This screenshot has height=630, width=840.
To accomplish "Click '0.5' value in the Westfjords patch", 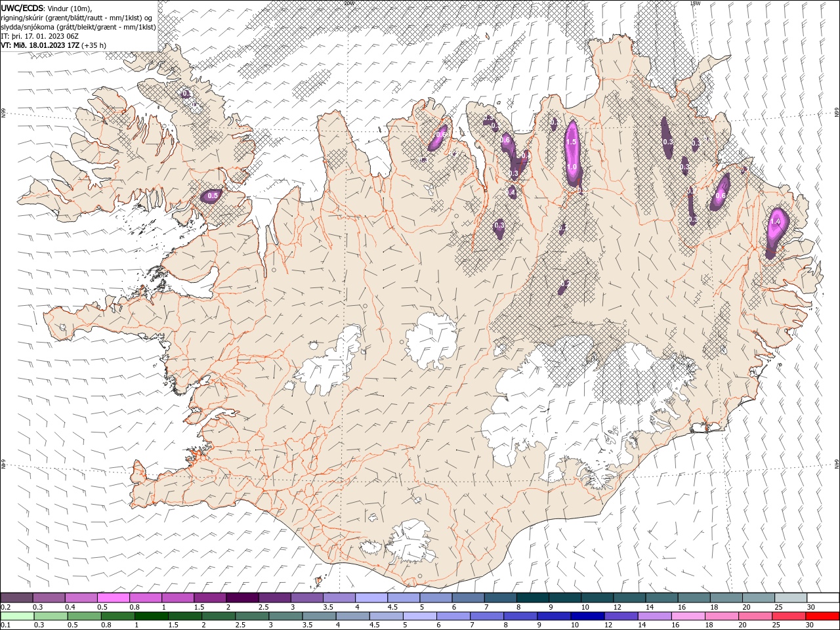I will click(x=213, y=196).
